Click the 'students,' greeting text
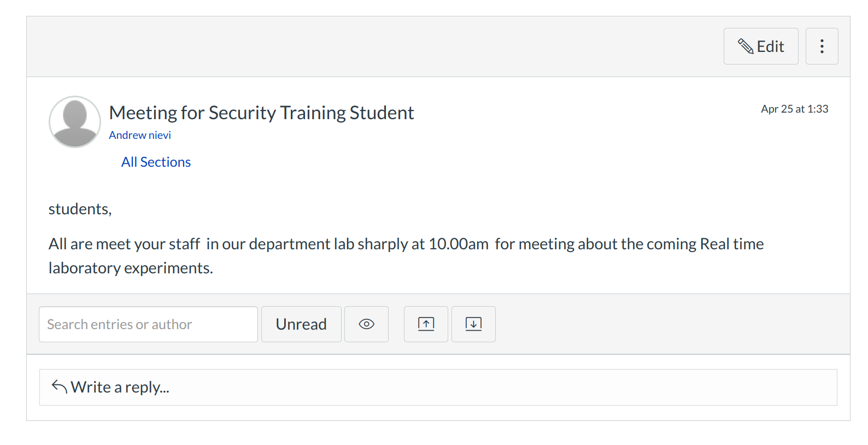The image size is (868, 445). pyautogui.click(x=80, y=209)
